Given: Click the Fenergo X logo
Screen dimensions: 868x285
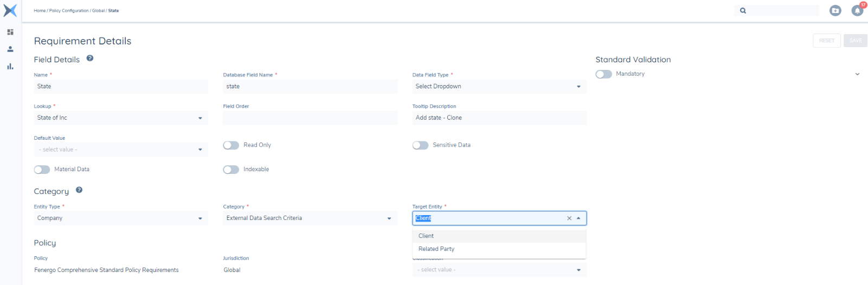Looking at the screenshot, I should 10,10.
